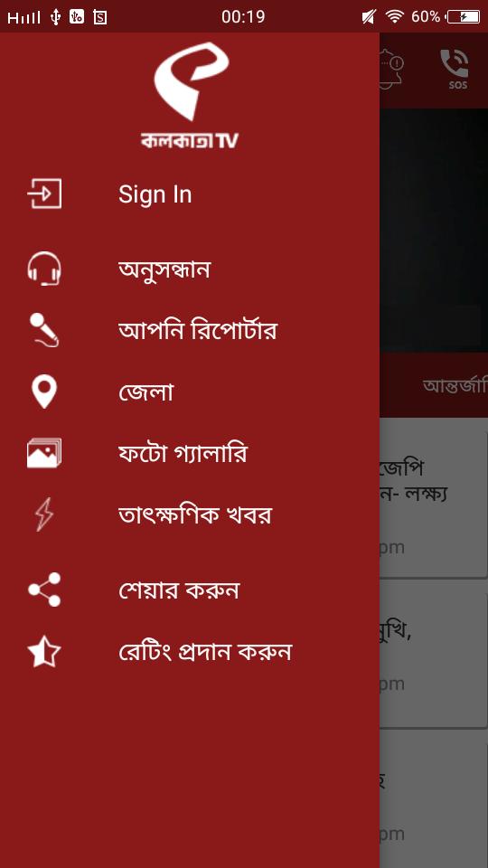Tap the Sign In arrow icon
488x868 pixels.
click(44, 193)
